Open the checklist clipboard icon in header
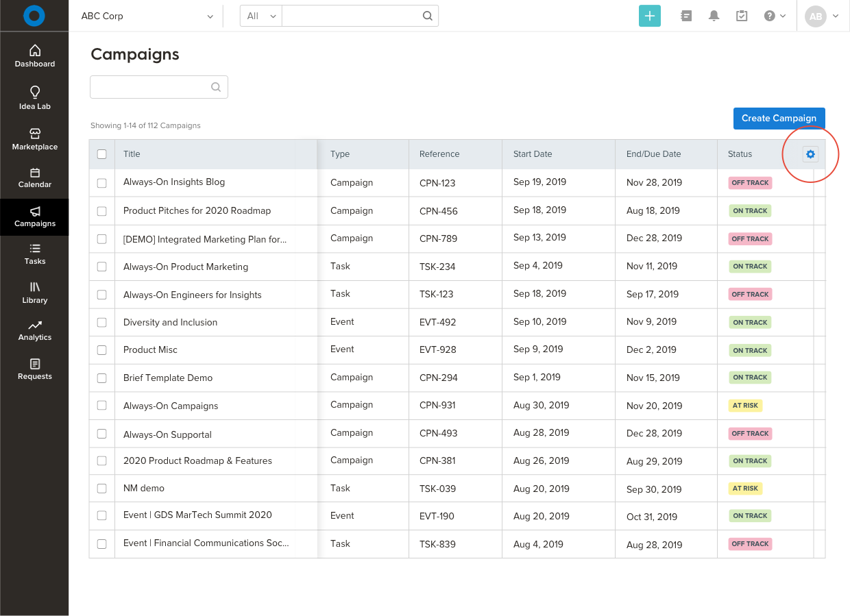 coord(742,16)
